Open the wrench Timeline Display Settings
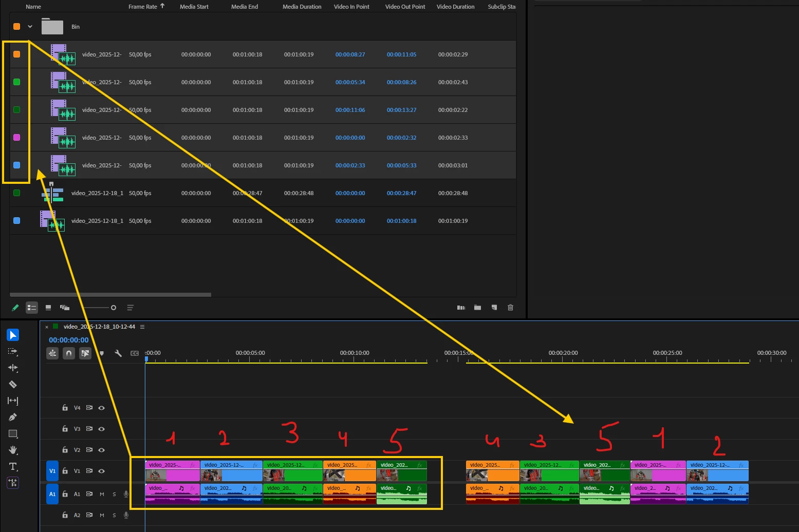The image size is (799, 532). point(118,353)
